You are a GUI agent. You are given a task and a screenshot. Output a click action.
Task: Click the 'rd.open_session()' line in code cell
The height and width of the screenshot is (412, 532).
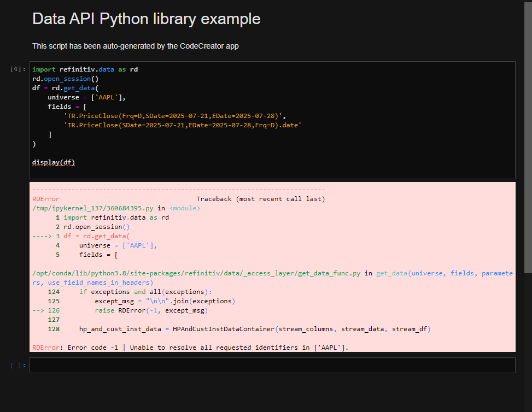(65, 79)
